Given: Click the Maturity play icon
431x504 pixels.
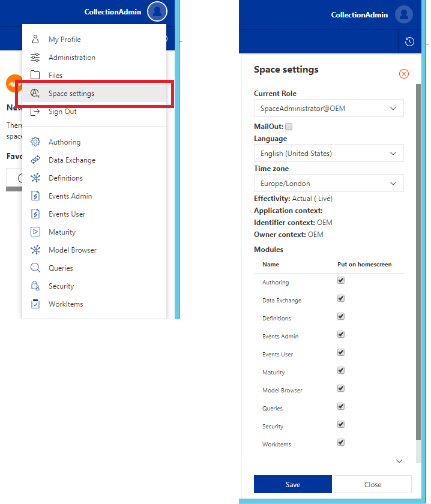Looking at the screenshot, I should pyautogui.click(x=35, y=232).
